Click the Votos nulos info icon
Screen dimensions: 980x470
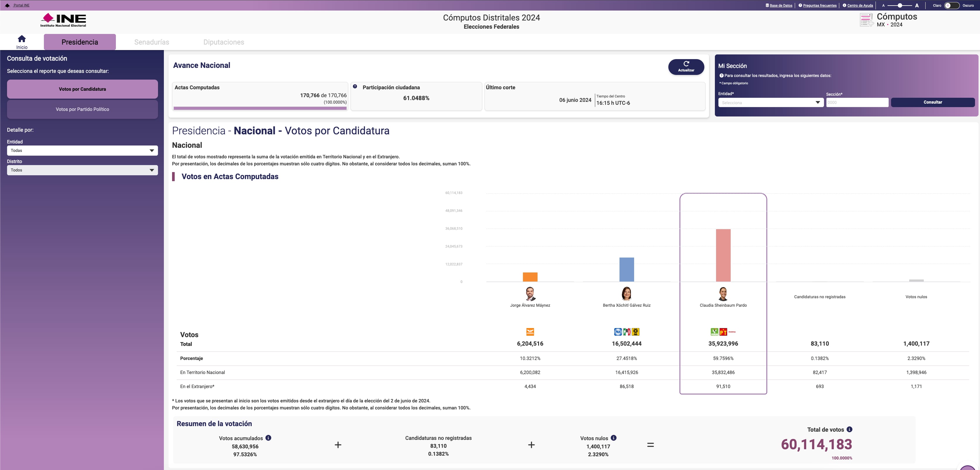point(614,438)
